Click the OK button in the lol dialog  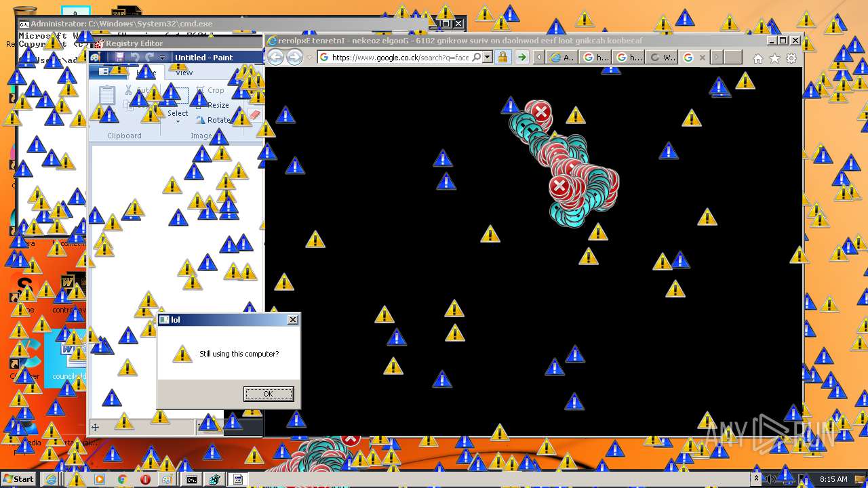pyautogui.click(x=269, y=394)
